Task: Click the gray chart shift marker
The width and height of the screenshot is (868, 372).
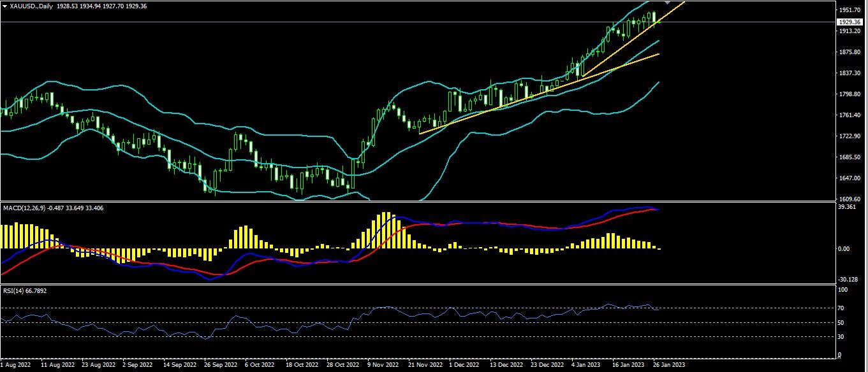Action: (x=667, y=3)
